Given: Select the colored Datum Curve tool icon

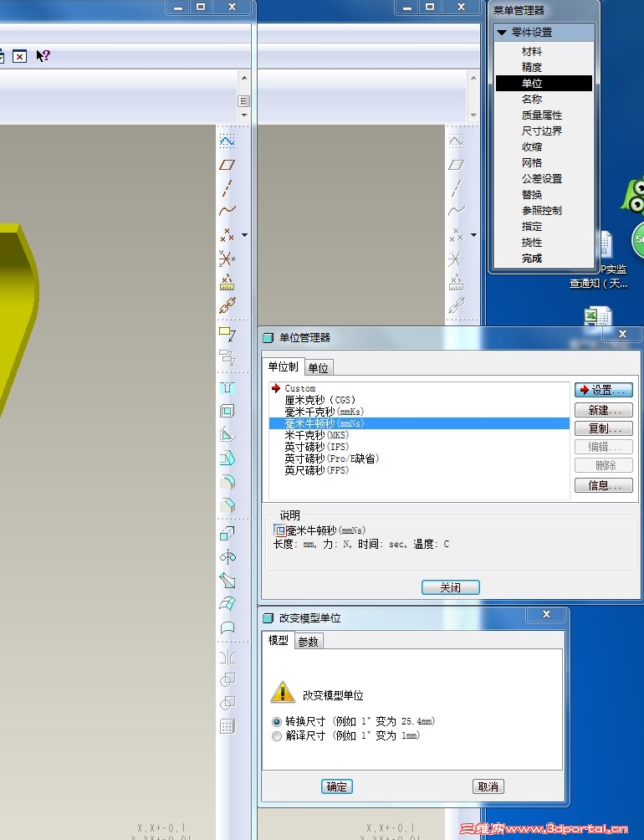Looking at the screenshot, I should click(227, 211).
